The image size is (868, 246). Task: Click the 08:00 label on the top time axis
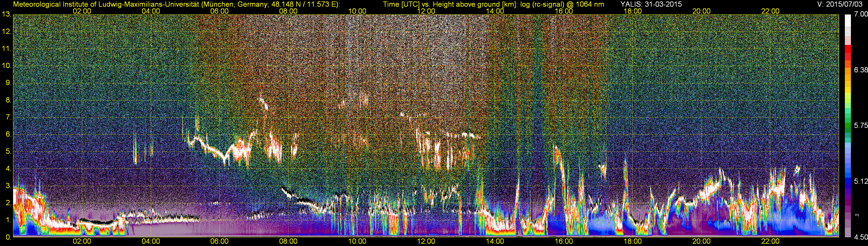click(x=288, y=11)
